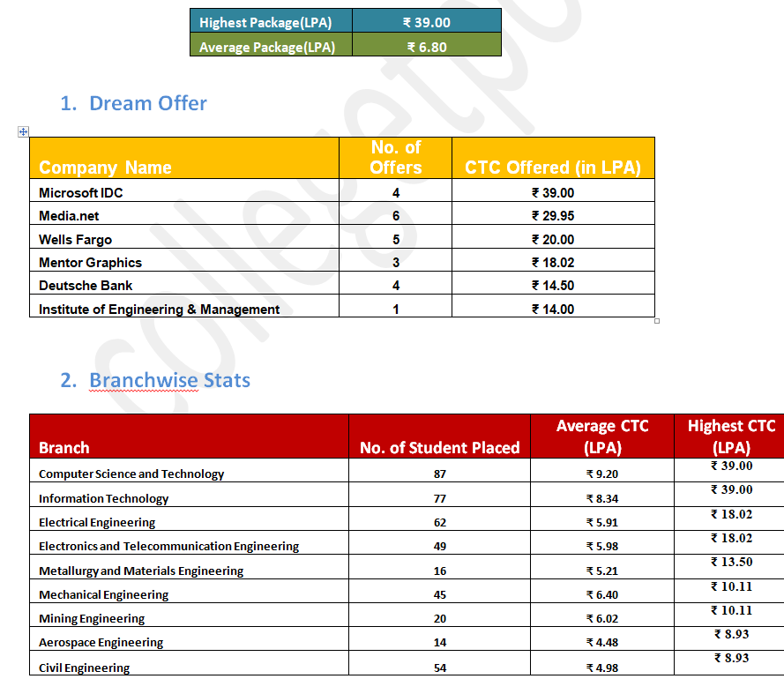
Task: Select the 'Microsoft IDC' row name
Action: 81,193
